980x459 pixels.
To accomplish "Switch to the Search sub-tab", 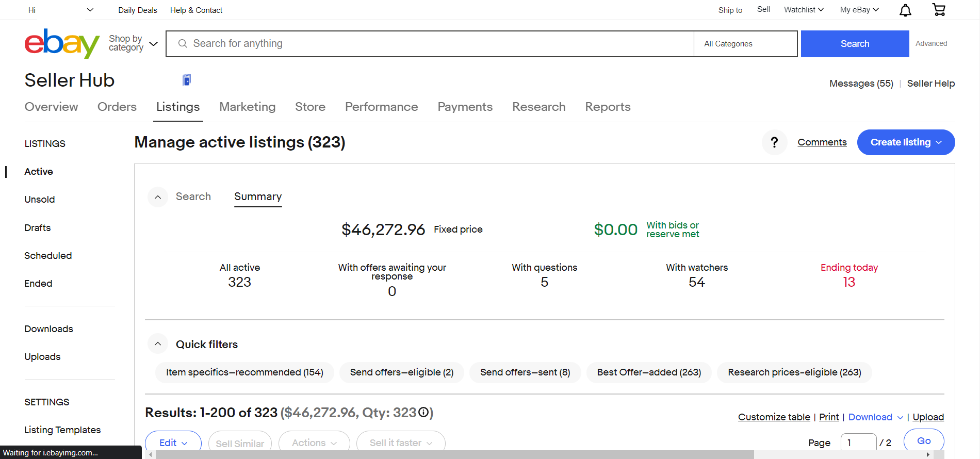I will tap(193, 196).
